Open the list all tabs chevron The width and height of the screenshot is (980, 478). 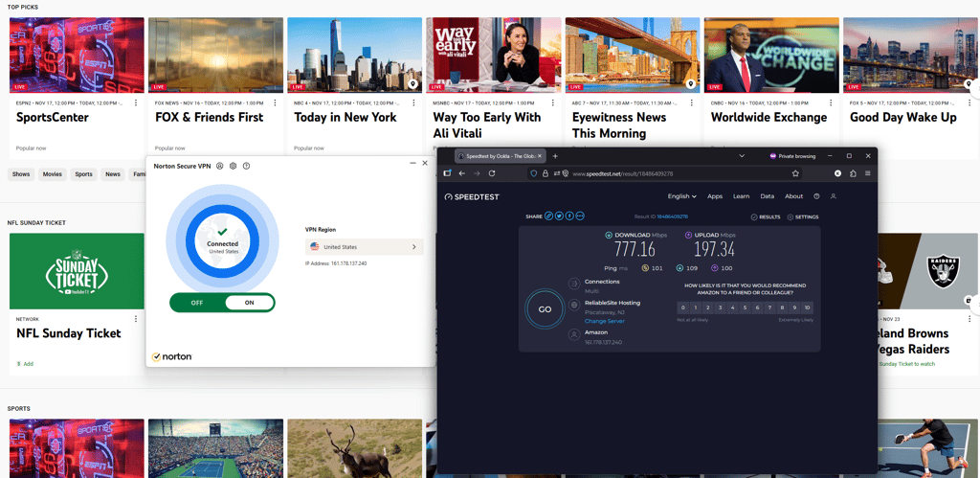[742, 156]
